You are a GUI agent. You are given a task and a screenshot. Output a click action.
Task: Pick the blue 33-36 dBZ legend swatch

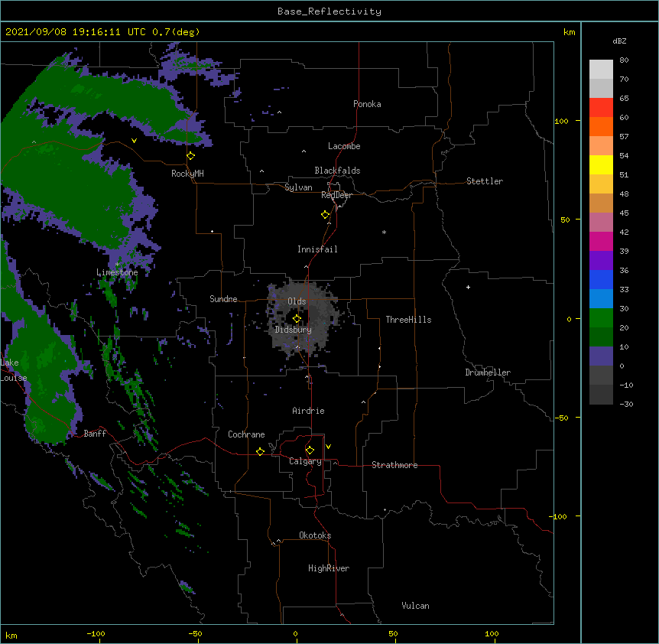(601, 280)
